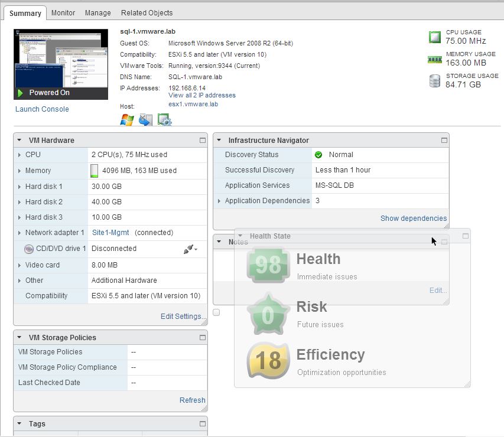Click the green Normal status check icon

[318, 155]
